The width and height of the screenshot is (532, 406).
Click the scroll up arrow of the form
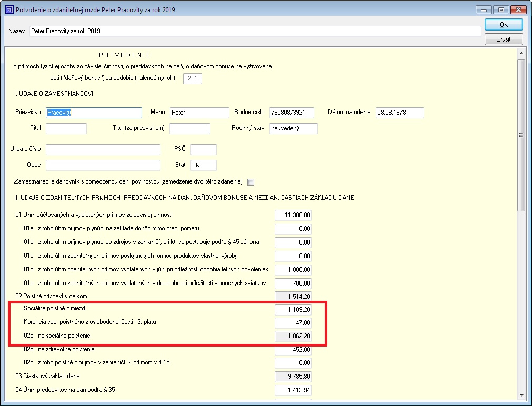tap(521, 53)
